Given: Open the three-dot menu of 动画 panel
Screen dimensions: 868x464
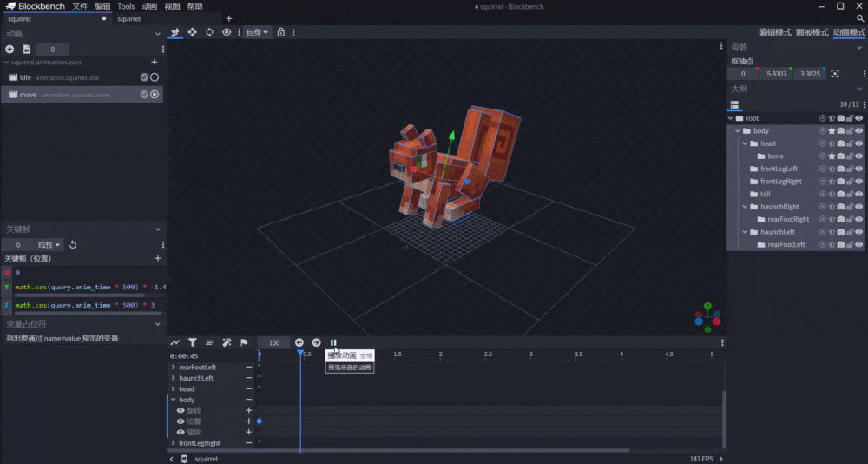Looking at the screenshot, I should tap(163, 50).
